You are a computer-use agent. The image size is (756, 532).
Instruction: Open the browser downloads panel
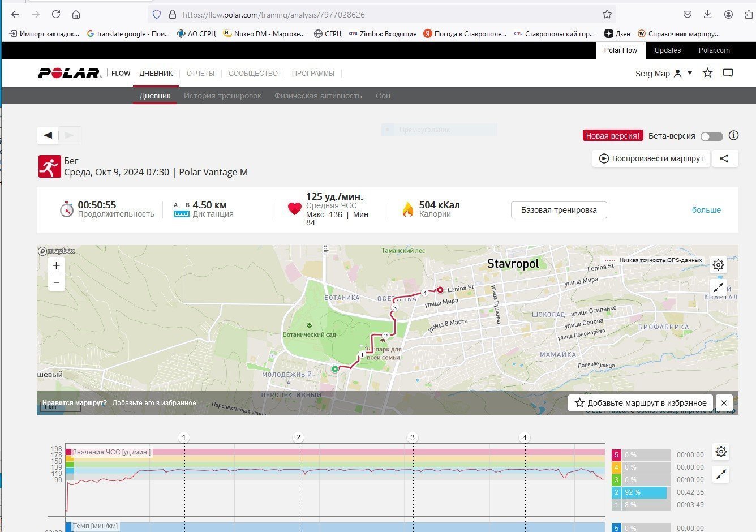click(708, 14)
